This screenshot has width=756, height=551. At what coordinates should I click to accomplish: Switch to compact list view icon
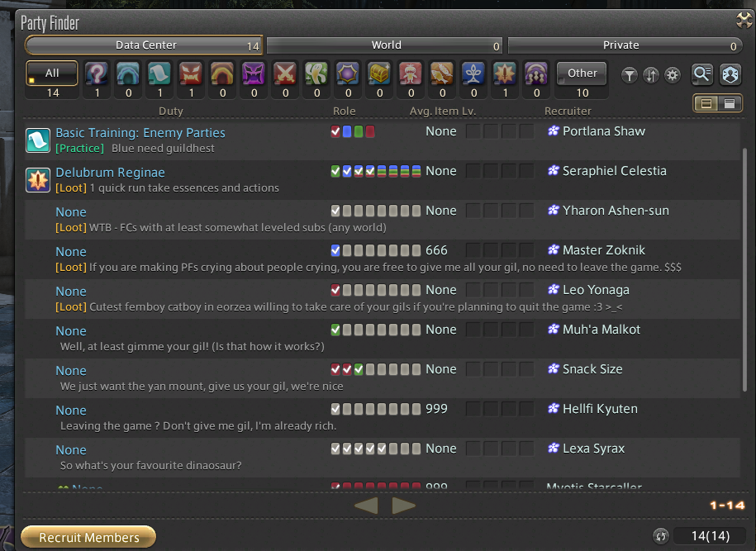tap(706, 103)
